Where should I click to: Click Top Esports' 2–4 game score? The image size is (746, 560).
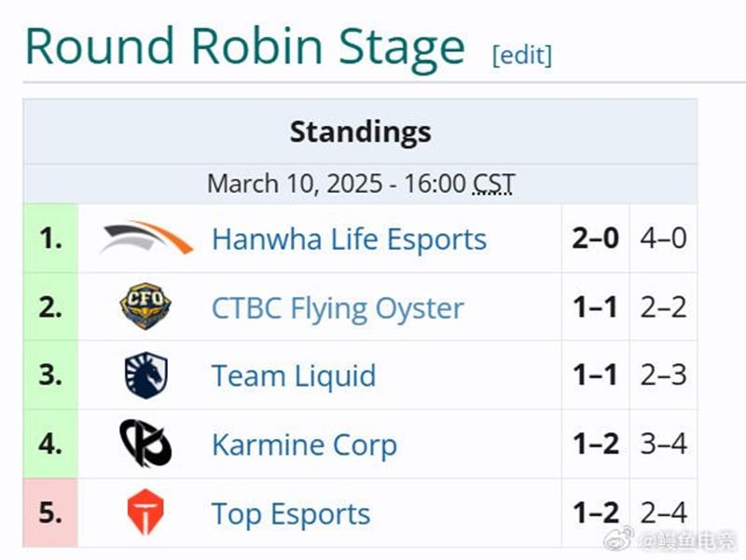coord(663,513)
